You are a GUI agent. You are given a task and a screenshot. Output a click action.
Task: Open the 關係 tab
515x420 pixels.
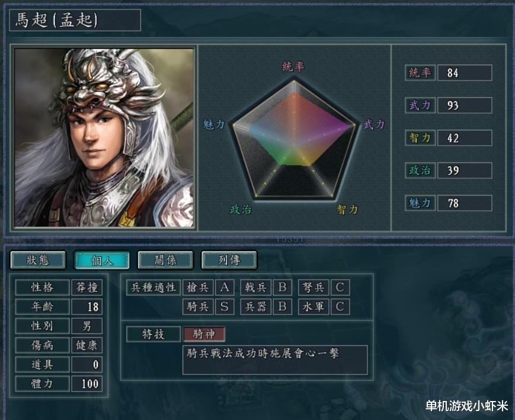[x=165, y=260]
